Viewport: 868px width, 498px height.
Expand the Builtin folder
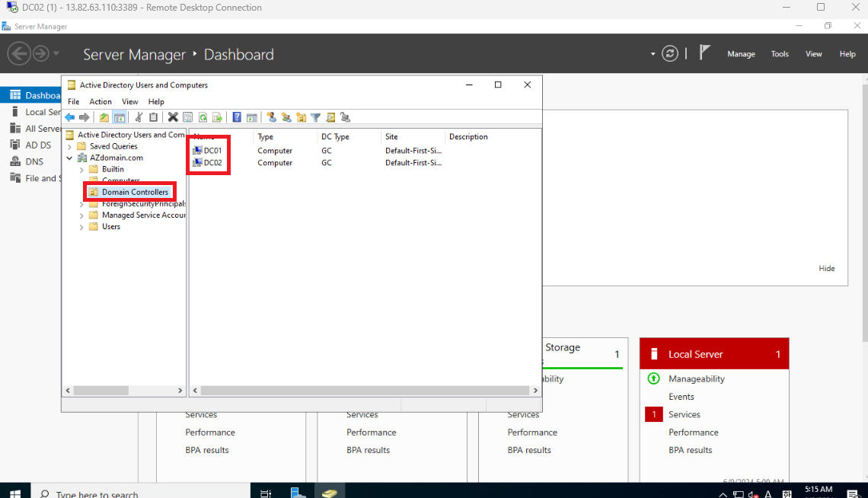(x=82, y=170)
